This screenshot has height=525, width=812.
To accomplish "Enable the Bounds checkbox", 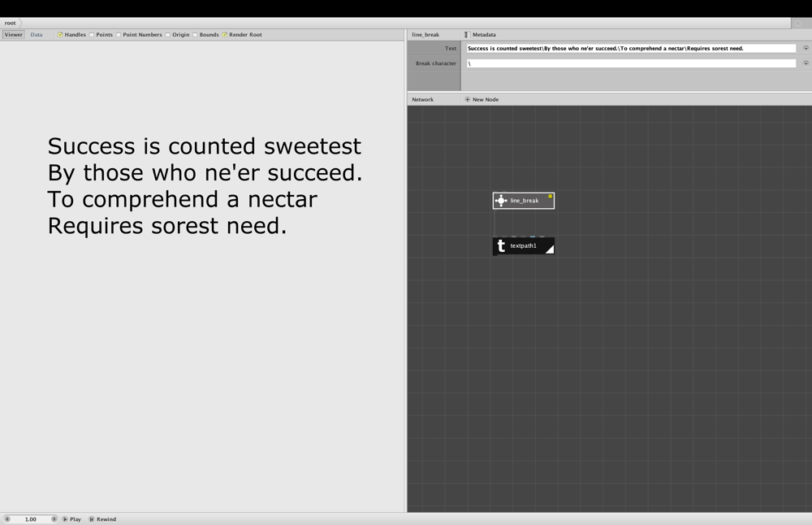I will coord(195,35).
